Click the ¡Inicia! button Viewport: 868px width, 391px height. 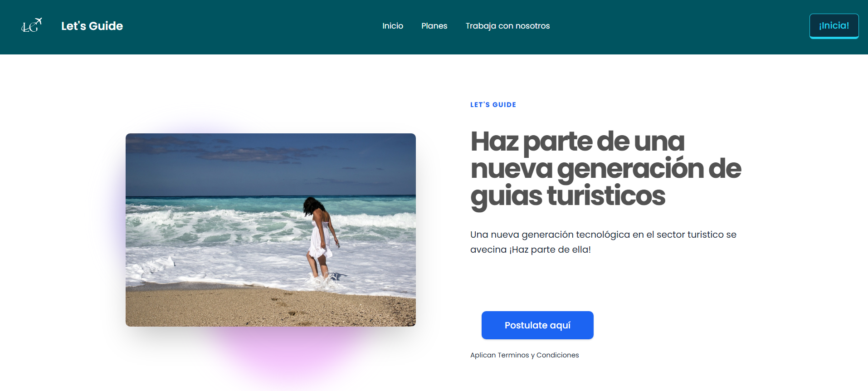pyautogui.click(x=834, y=26)
